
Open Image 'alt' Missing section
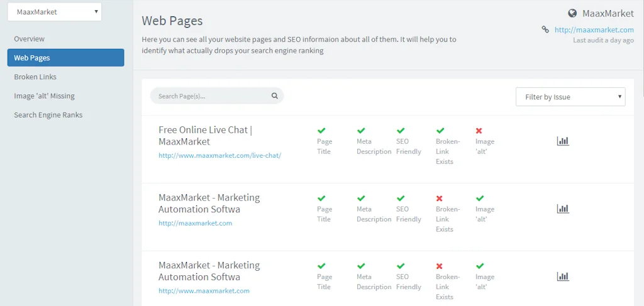pyautogui.click(x=45, y=96)
